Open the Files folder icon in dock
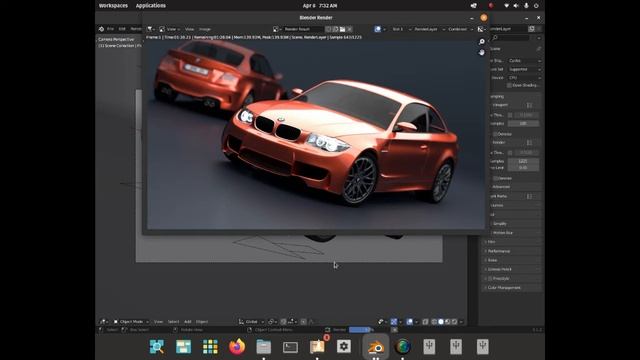 pos(264,347)
